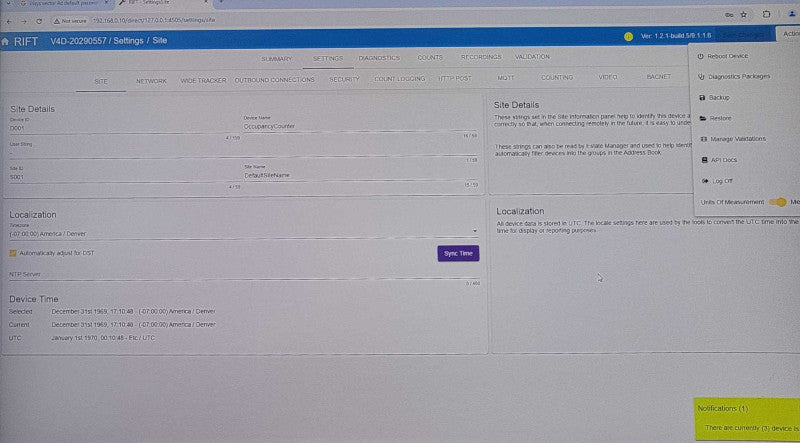The width and height of the screenshot is (800, 443).
Task: Click the Backup save icon
Action: coord(702,97)
